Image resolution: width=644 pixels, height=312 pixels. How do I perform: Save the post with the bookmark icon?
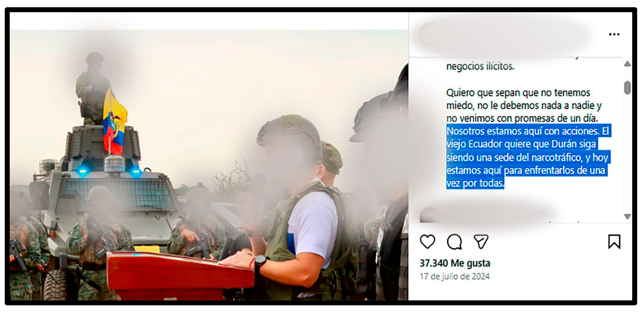[614, 242]
